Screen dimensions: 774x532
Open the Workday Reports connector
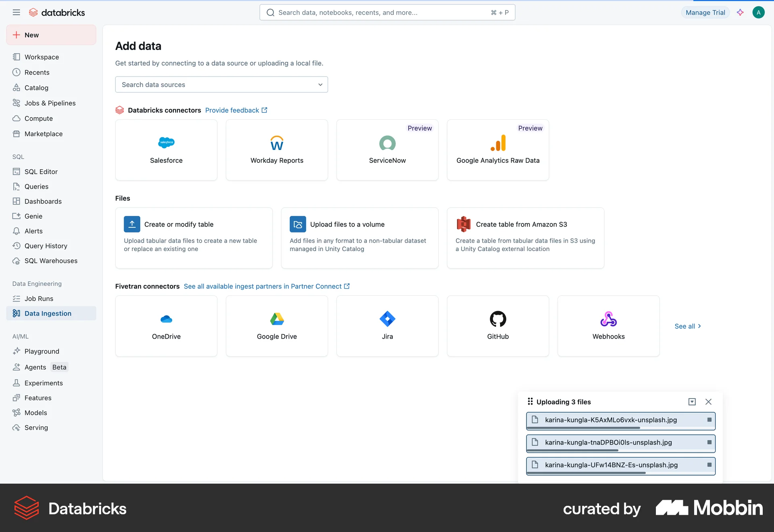(x=277, y=150)
